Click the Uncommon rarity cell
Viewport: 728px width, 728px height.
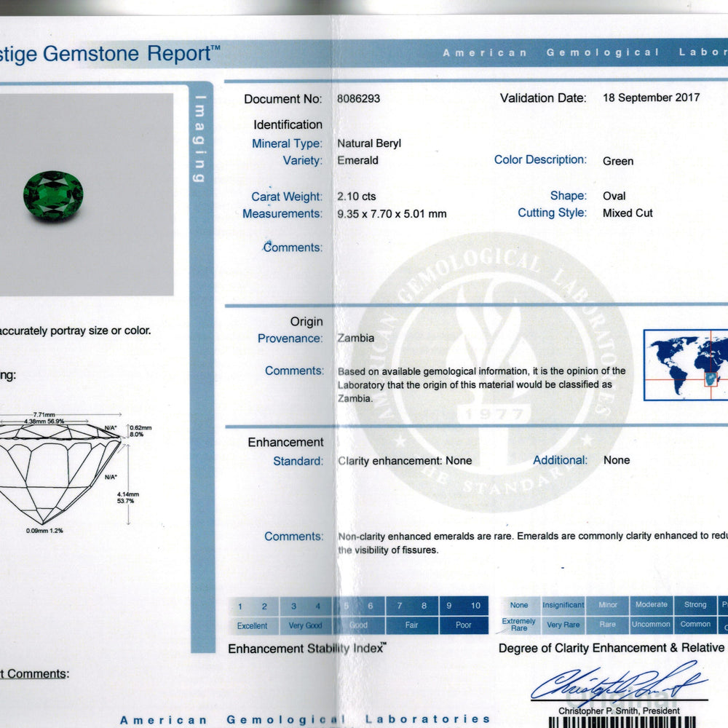[x=651, y=625]
